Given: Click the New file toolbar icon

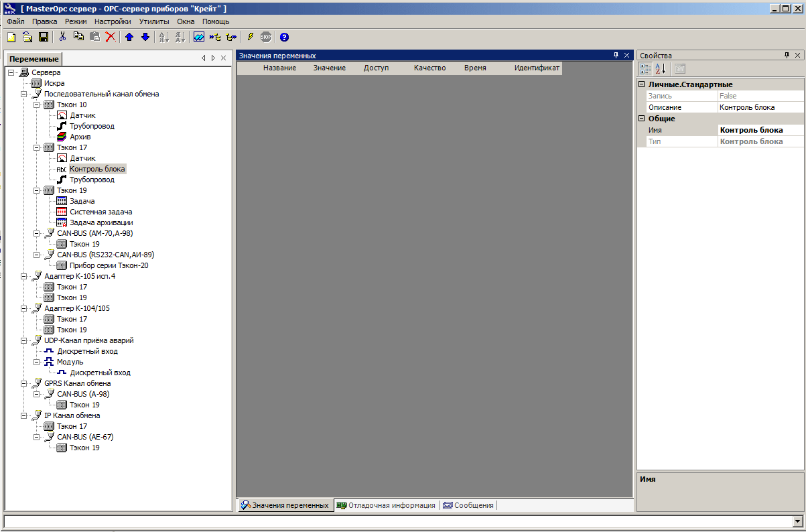Looking at the screenshot, I should point(11,38).
